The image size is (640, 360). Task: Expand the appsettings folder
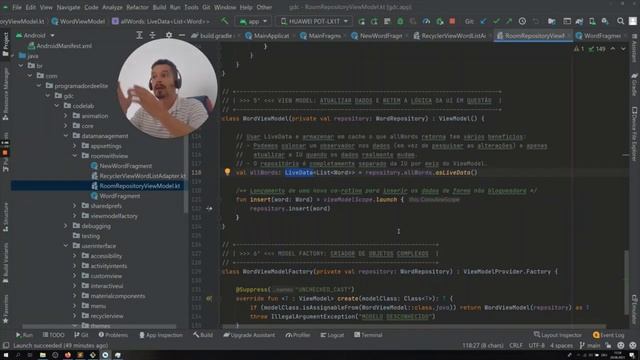(75, 146)
